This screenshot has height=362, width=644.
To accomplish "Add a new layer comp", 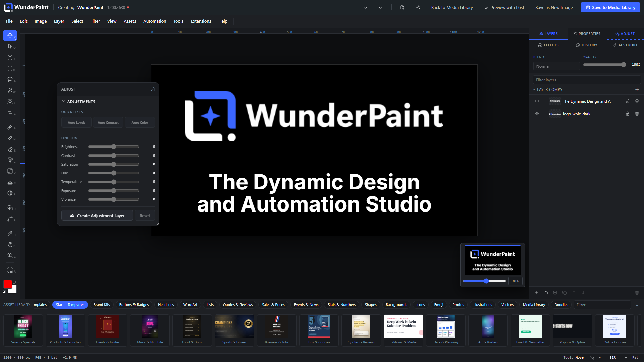I will pos(637,89).
